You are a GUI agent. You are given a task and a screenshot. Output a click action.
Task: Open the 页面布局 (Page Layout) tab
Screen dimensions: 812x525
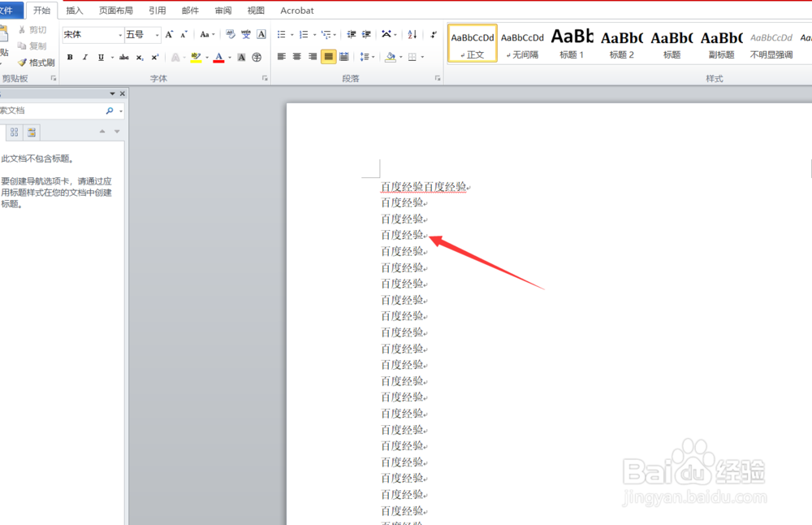coord(115,11)
